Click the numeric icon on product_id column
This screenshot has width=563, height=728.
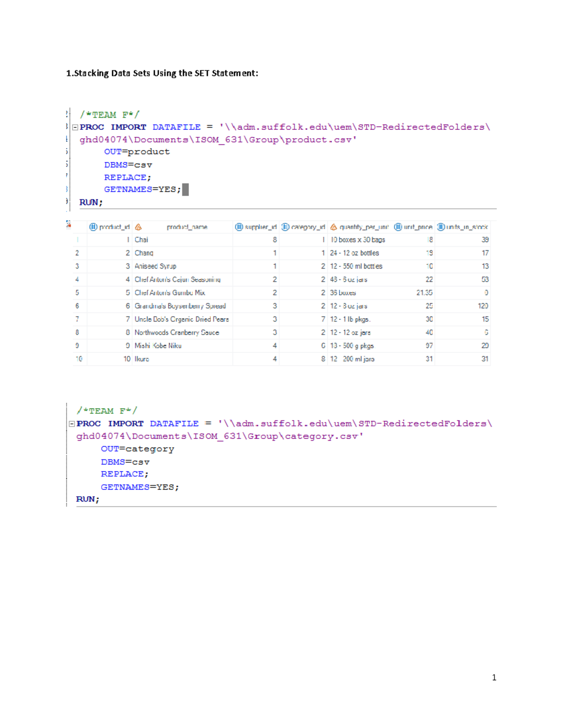(92, 226)
